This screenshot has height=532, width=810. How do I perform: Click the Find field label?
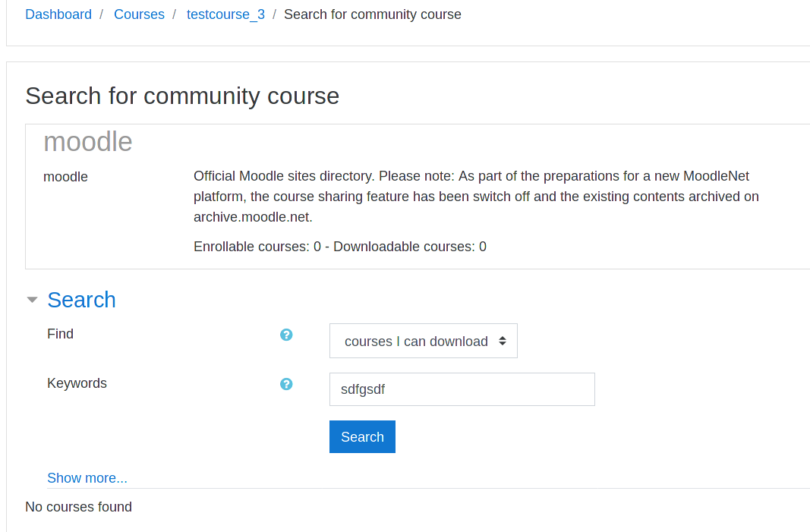pos(60,334)
